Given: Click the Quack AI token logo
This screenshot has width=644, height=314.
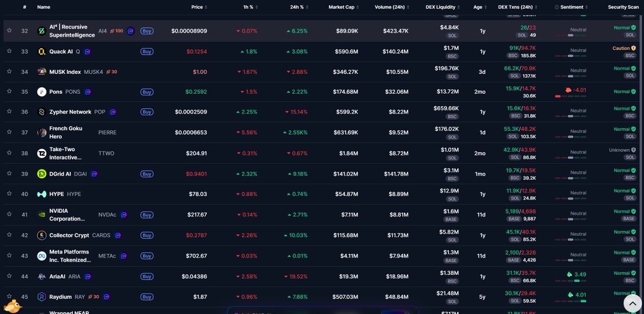Looking at the screenshot, I should point(41,51).
